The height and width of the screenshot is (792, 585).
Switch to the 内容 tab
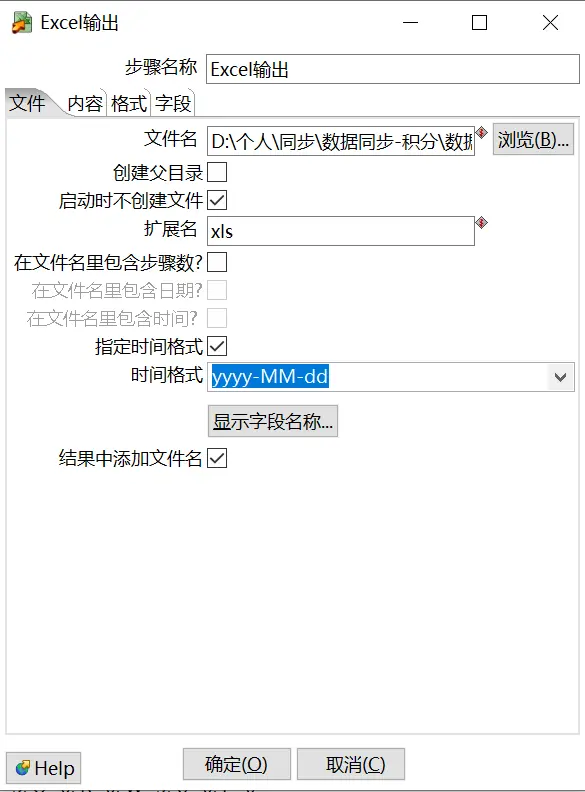click(x=85, y=104)
